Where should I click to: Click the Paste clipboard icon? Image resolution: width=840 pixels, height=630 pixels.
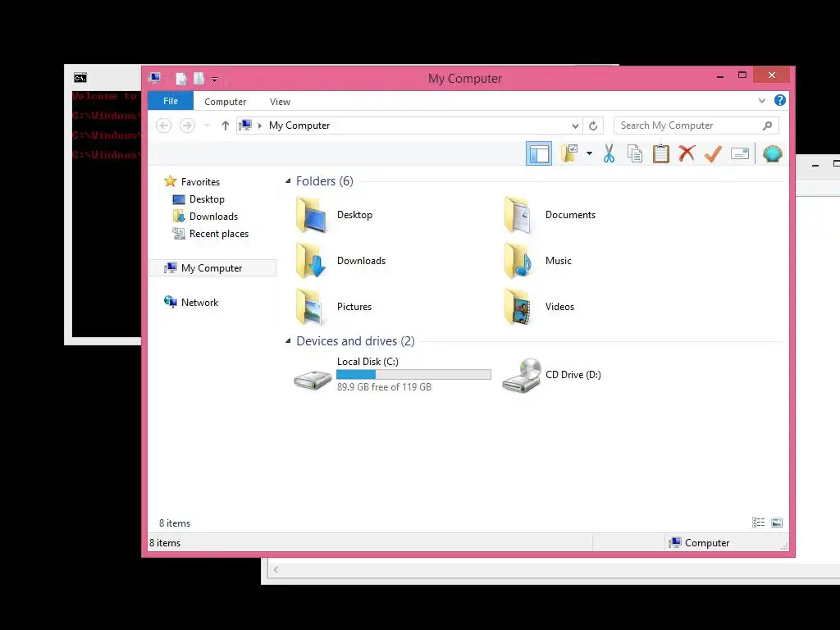pos(661,153)
